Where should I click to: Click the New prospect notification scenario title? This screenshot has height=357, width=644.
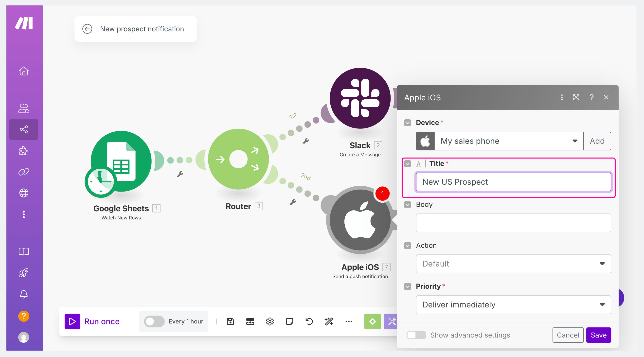[142, 29]
